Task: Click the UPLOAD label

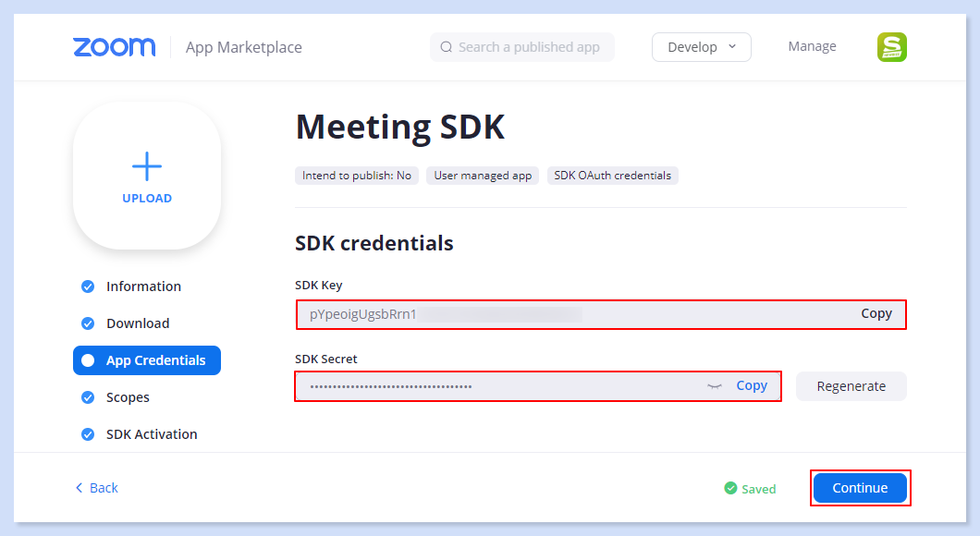Action: (x=147, y=198)
